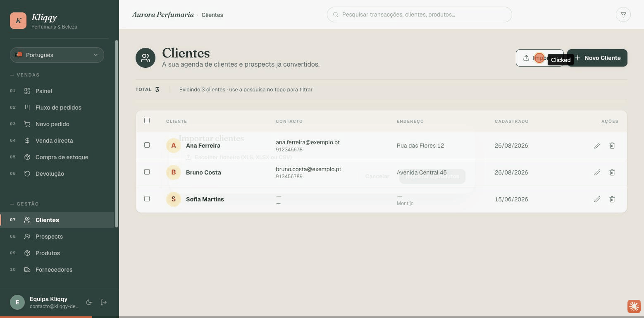Mark the Sofia Martins row checkbox
644x318 pixels.
click(147, 199)
